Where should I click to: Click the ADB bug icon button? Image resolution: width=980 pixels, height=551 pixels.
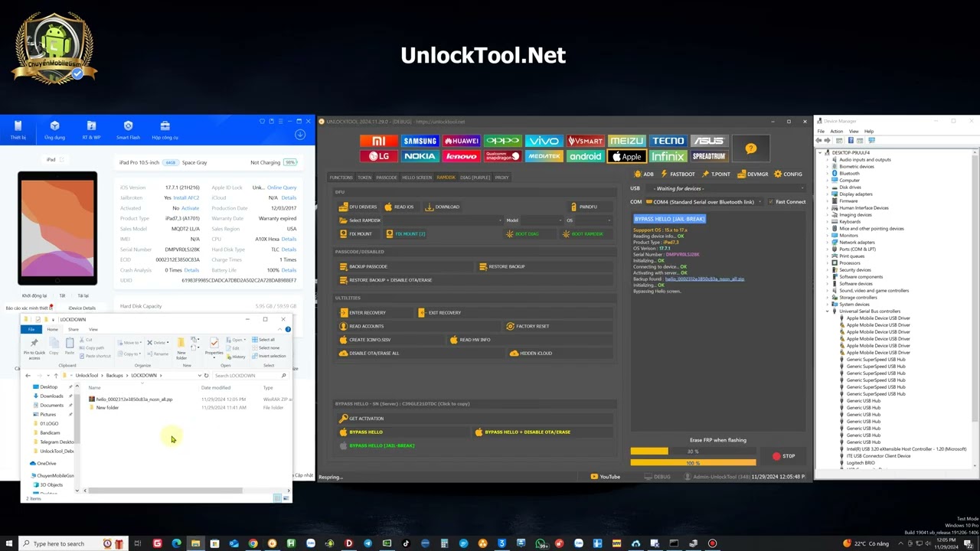coord(644,174)
